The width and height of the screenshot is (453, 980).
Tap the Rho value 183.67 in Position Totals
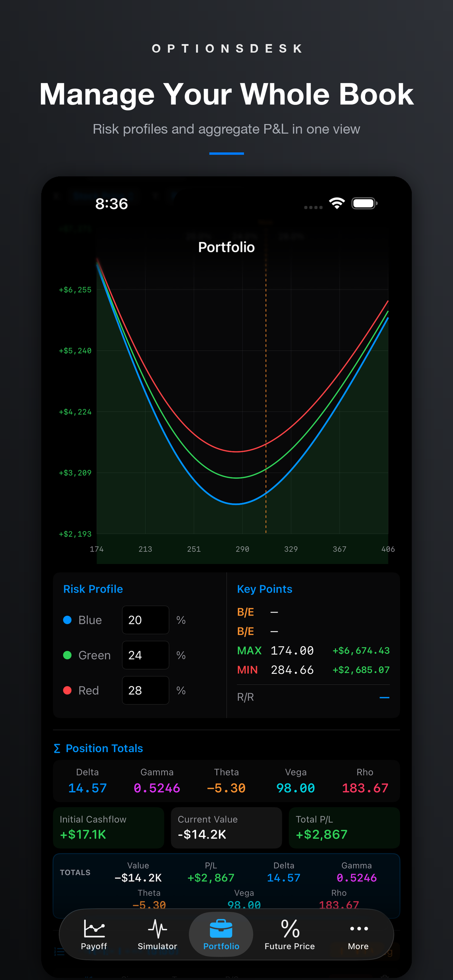tap(365, 788)
